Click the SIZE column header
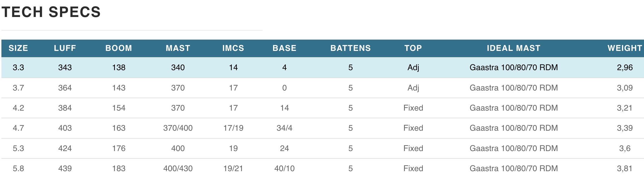This screenshot has width=644, height=185. pos(18,48)
